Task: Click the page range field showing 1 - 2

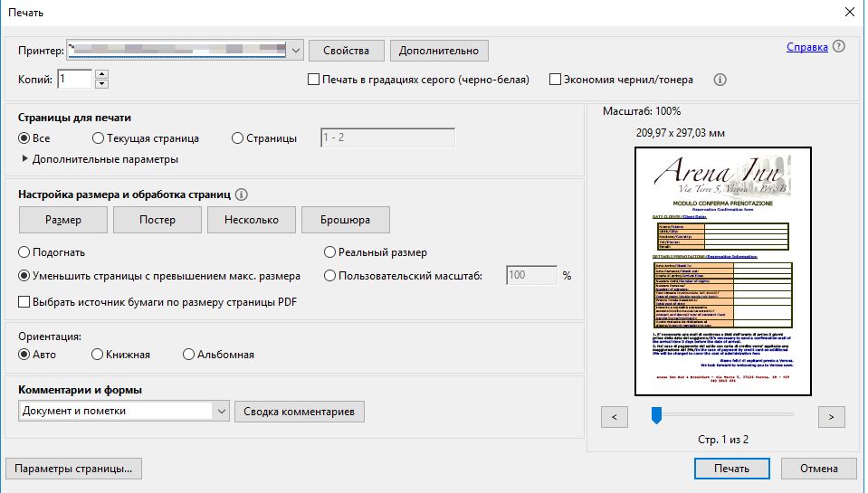Action: tap(387, 137)
